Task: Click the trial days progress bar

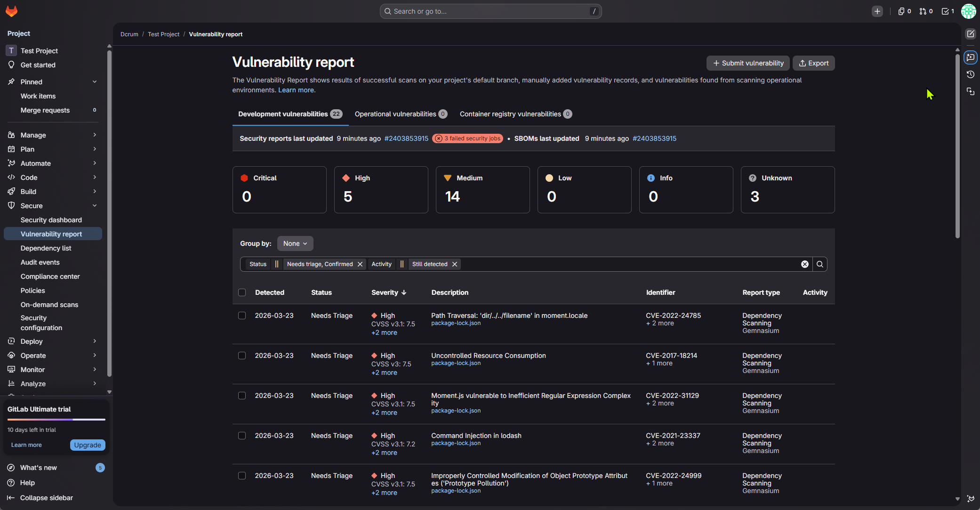Action: coord(56,420)
